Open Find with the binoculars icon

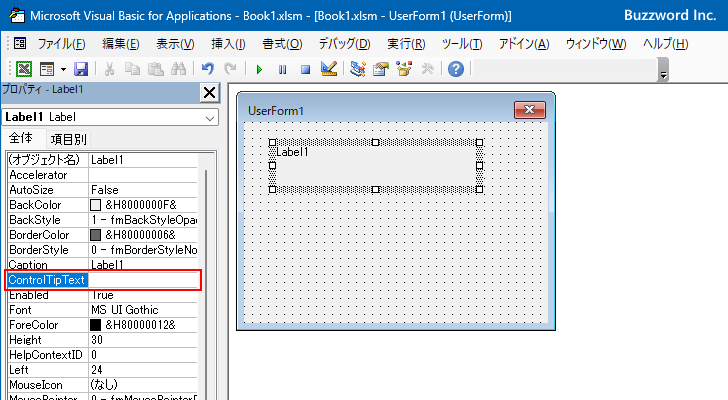[x=178, y=69]
